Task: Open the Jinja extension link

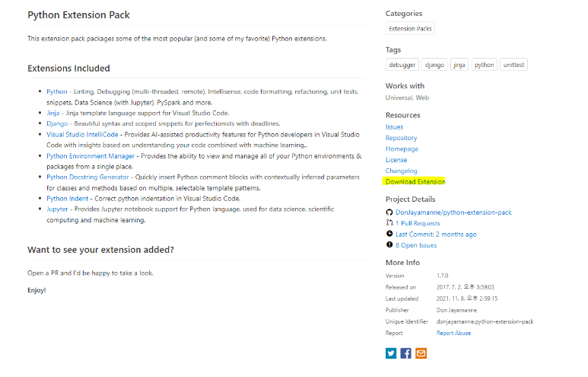Action: pyautogui.click(x=53, y=113)
